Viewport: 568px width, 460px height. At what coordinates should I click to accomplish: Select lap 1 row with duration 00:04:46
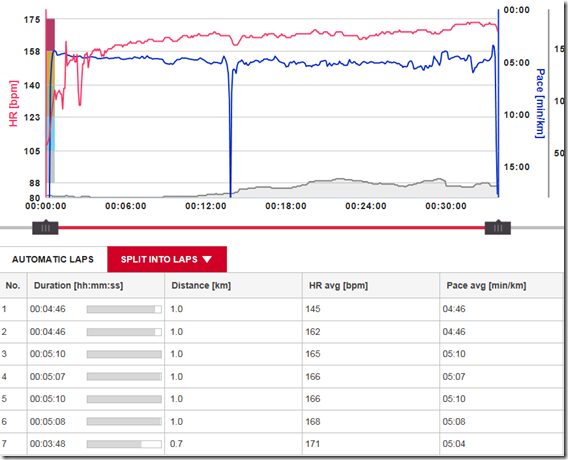point(281,309)
